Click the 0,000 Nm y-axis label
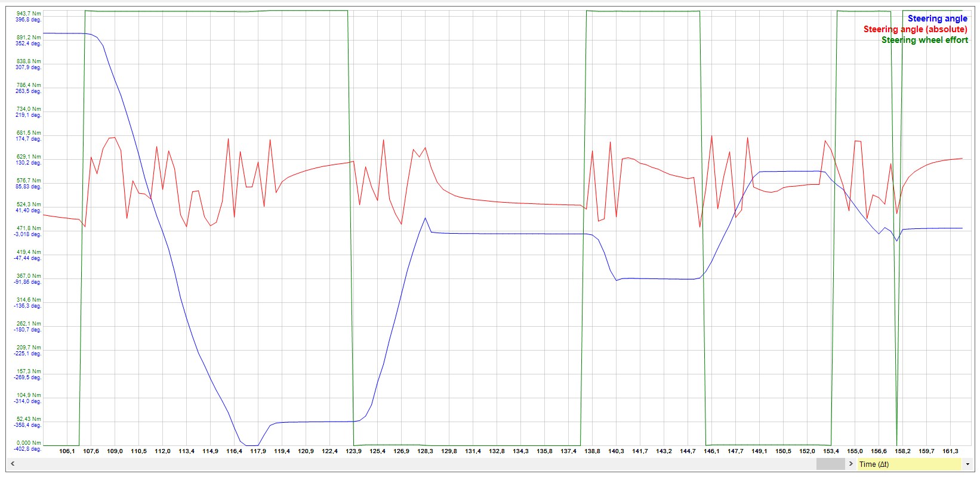This screenshot has height=477, width=980. (29, 443)
